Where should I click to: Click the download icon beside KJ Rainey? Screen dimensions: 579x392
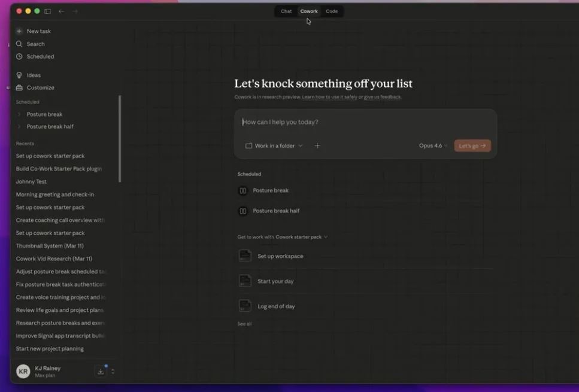pos(101,372)
